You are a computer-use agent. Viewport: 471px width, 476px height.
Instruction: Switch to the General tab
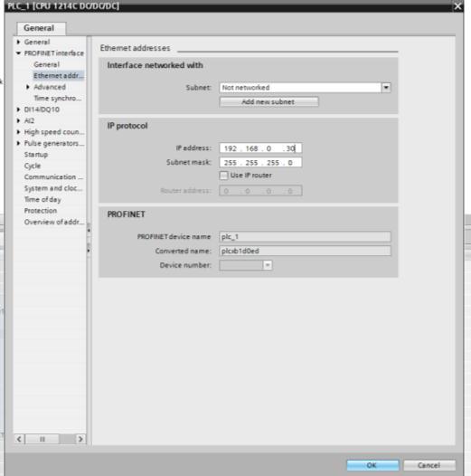click(x=41, y=28)
